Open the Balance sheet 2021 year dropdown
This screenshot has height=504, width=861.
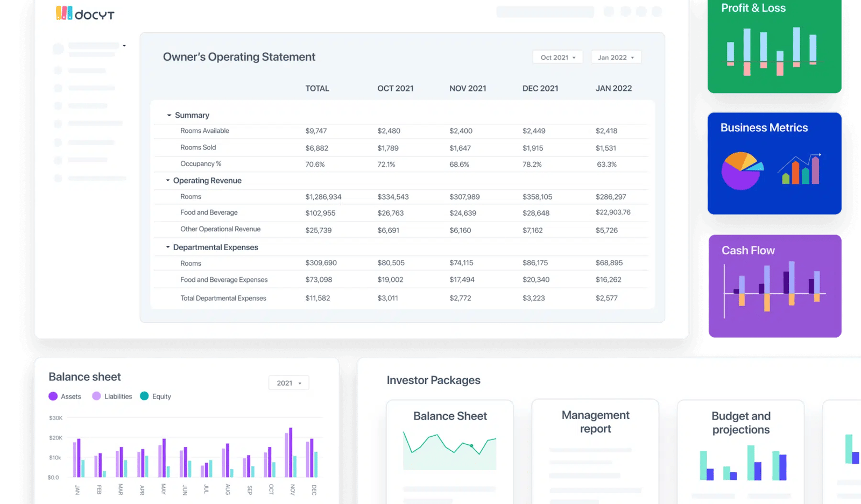point(289,383)
